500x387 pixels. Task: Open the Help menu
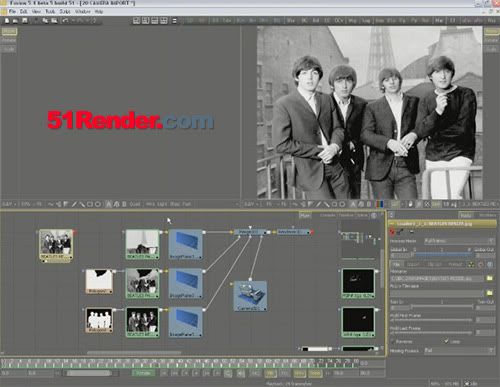tap(99, 12)
